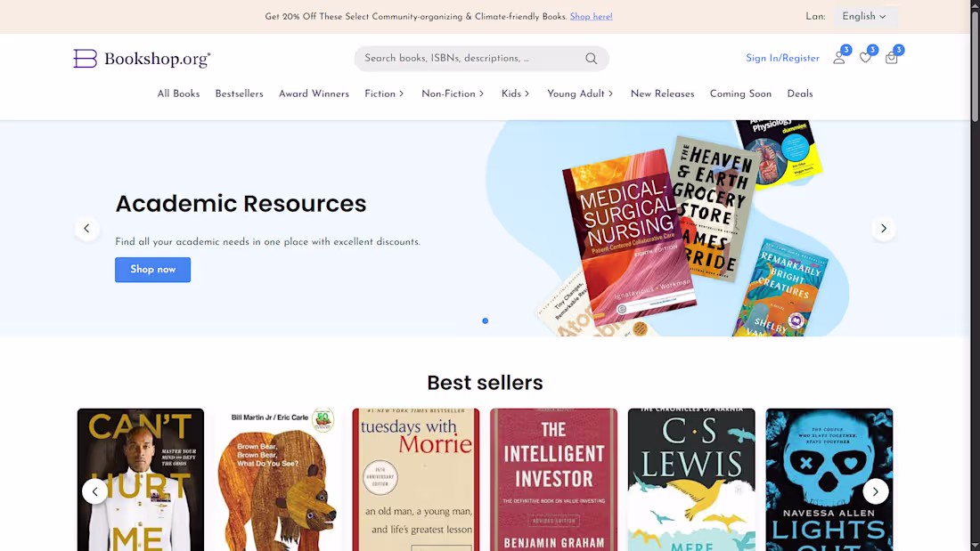Click Sign In/Register

pos(782,57)
